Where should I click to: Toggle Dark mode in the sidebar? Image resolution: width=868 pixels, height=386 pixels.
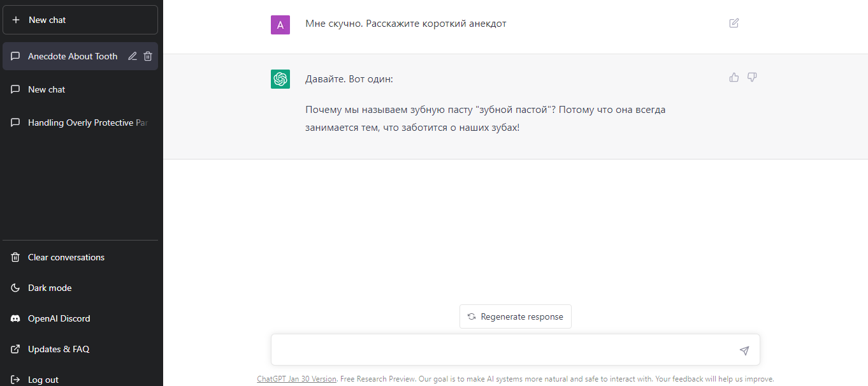[x=49, y=288]
